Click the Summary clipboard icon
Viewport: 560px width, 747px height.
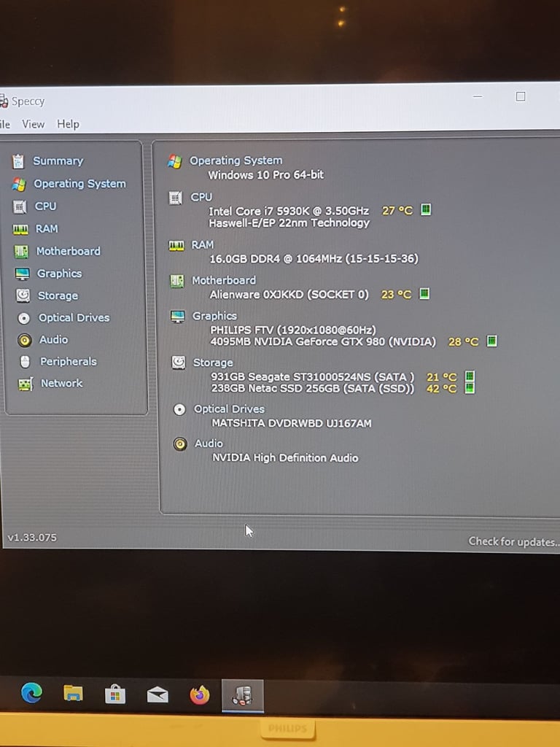[x=18, y=161]
